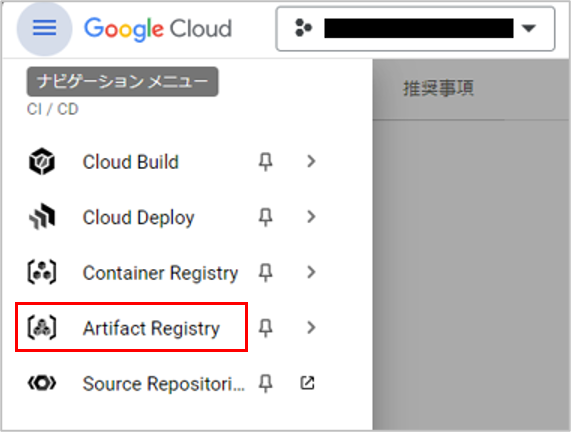The width and height of the screenshot is (571, 432).
Task: Open Source Repositories external link icon
Action: point(307,383)
